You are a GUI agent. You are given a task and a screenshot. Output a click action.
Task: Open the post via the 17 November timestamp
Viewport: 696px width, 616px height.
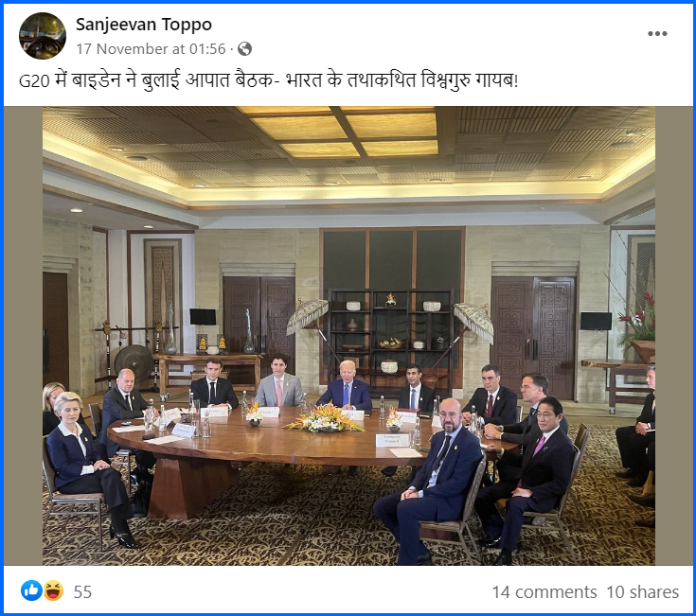151,48
